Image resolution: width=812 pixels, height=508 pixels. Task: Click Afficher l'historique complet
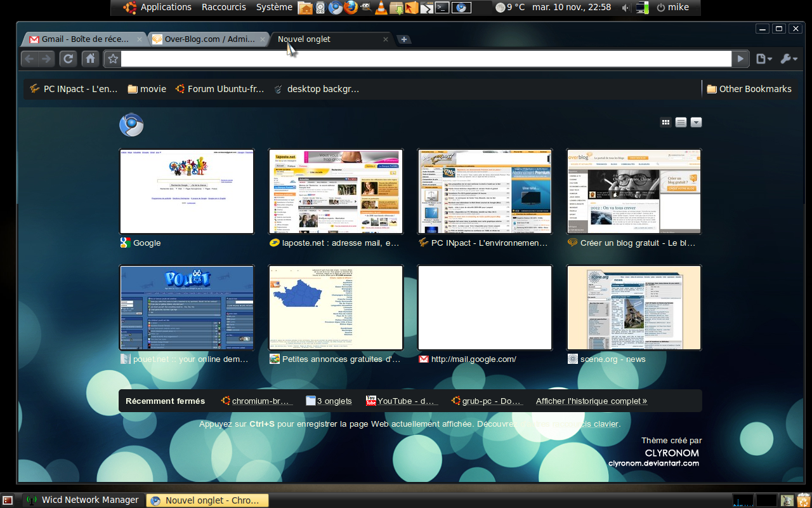[591, 401]
